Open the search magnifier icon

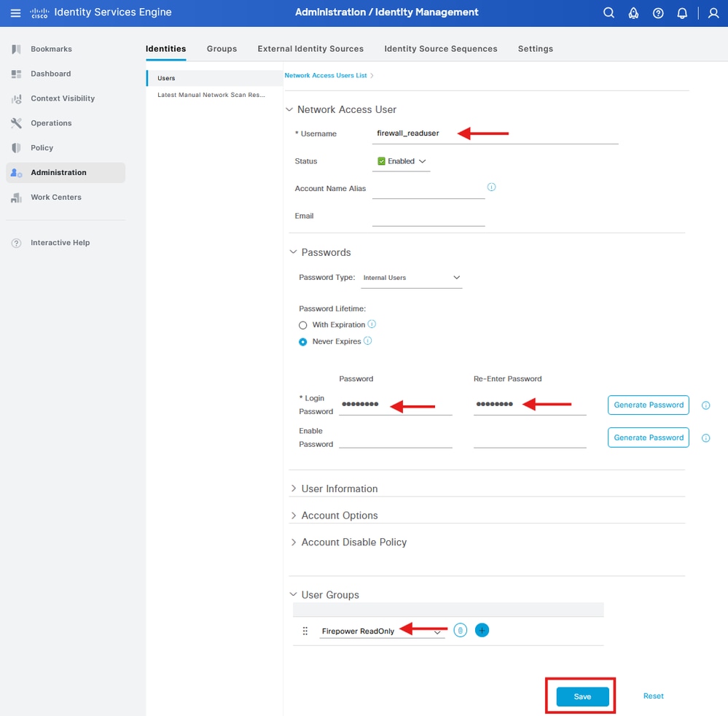tap(608, 13)
